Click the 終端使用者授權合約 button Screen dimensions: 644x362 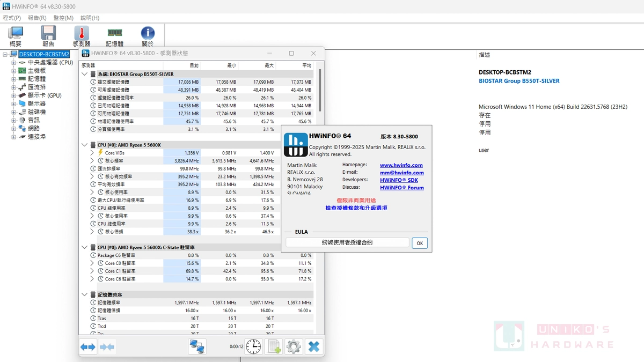coord(347,243)
